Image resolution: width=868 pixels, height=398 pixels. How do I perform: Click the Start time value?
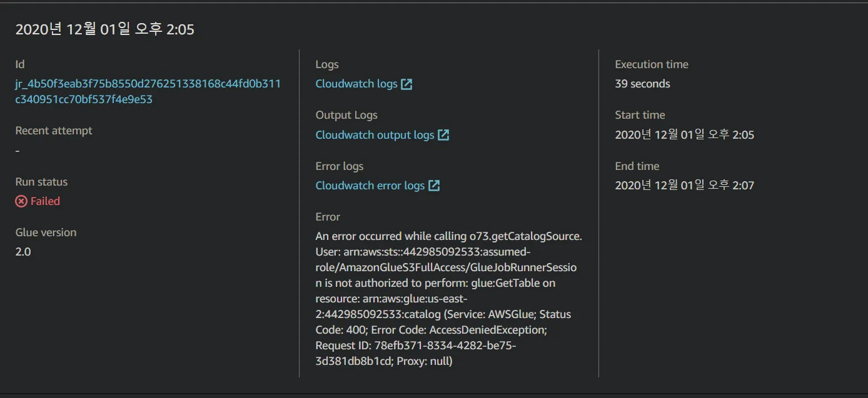pos(684,135)
